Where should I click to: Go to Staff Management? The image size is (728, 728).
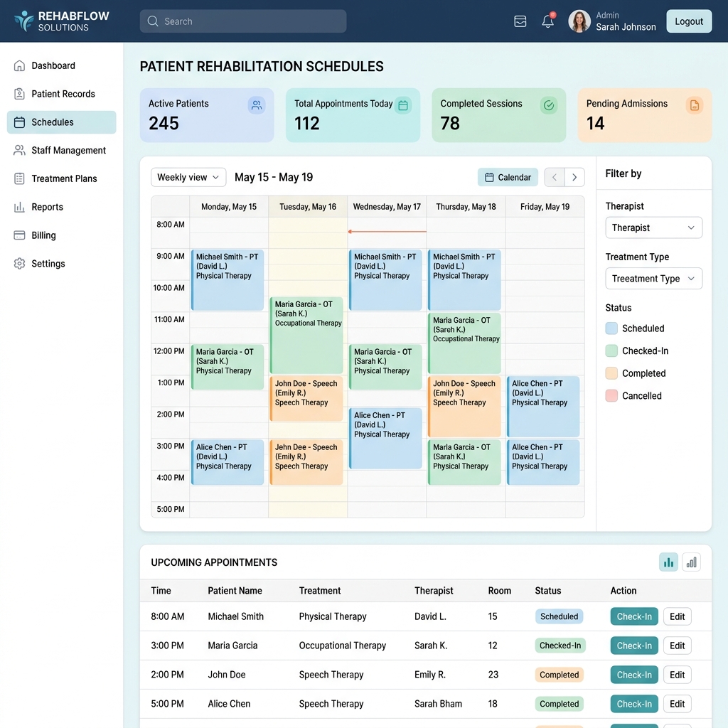(61, 151)
